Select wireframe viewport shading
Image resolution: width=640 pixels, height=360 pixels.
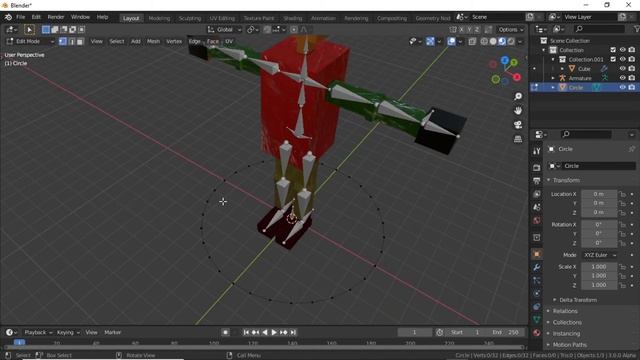click(x=484, y=41)
